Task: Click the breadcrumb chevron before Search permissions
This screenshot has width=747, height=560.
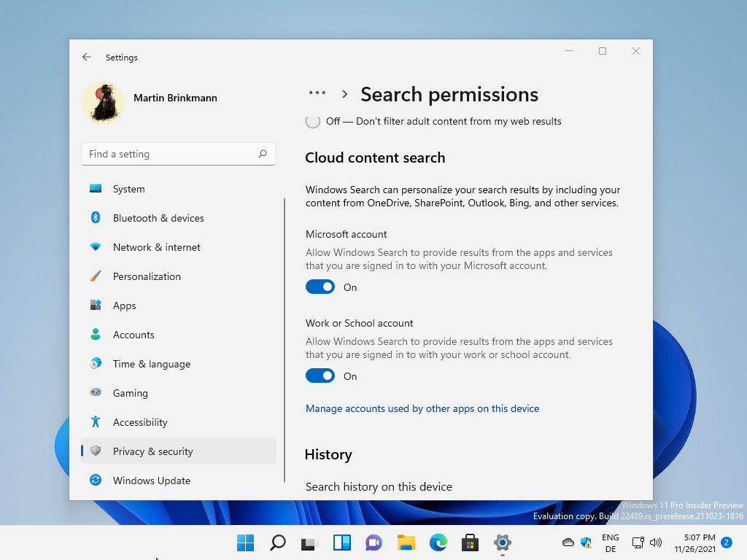Action: point(344,94)
